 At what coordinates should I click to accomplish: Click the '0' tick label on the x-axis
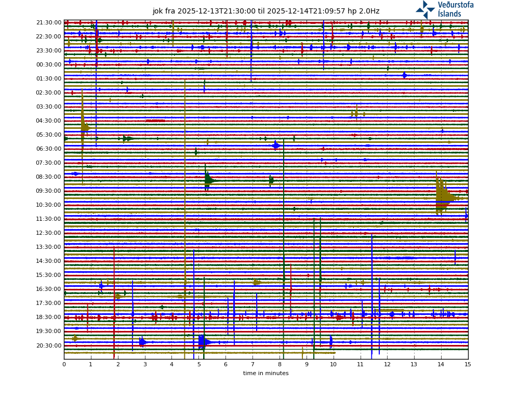pyautogui.click(x=64, y=365)
